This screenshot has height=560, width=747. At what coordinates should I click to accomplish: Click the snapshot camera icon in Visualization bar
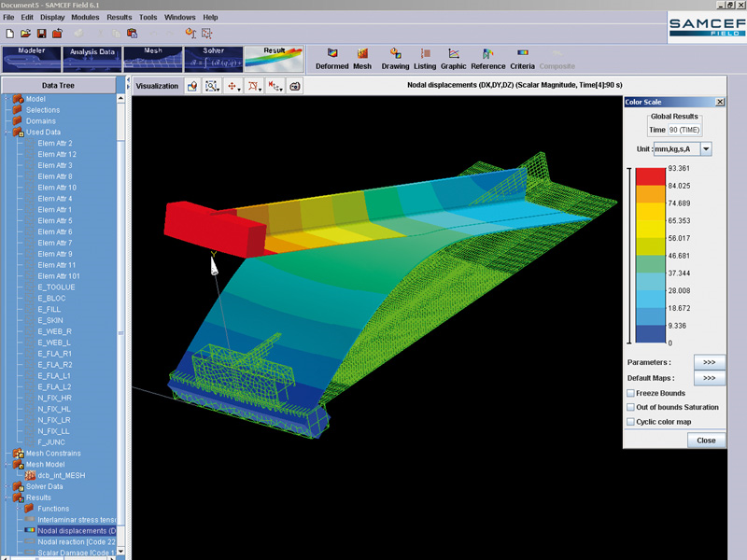(x=295, y=86)
